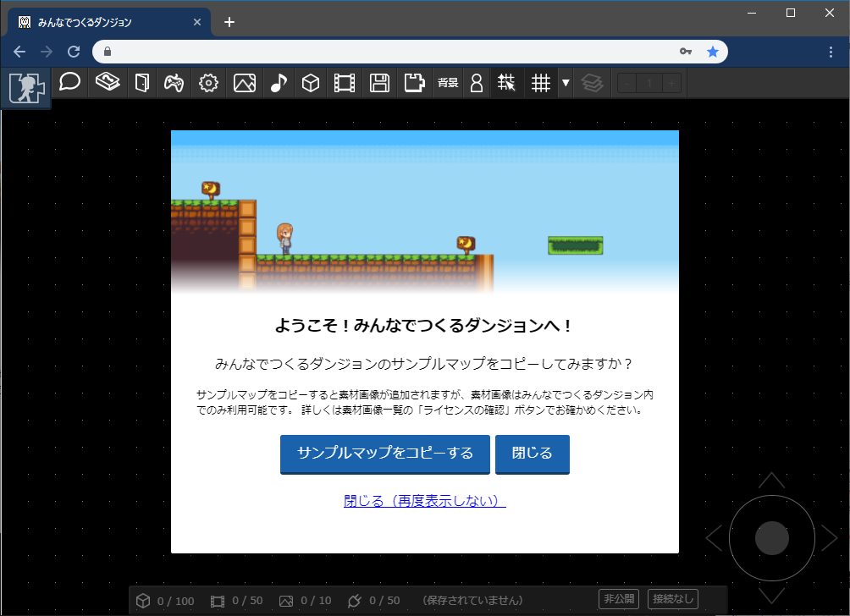Toggle the 非公開 publish status
The height and width of the screenshot is (616, 850).
619,598
